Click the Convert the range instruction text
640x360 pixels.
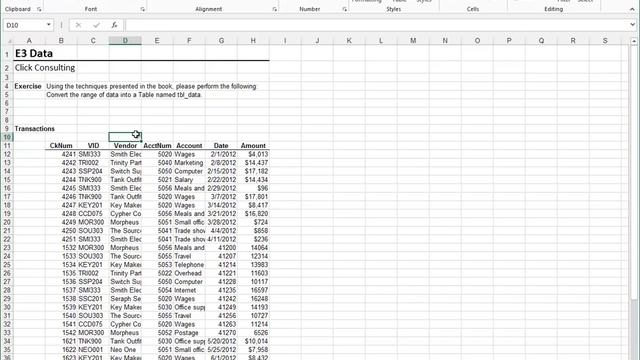click(124, 95)
